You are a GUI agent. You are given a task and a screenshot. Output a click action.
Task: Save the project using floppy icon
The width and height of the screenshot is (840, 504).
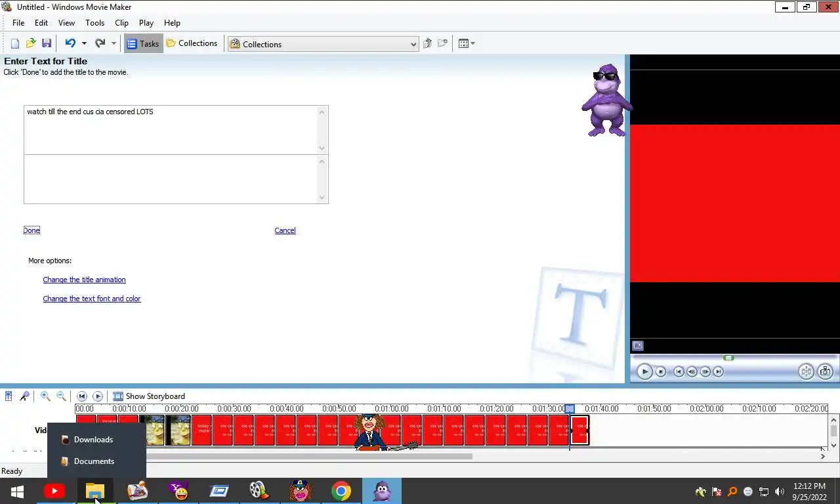[46, 43]
